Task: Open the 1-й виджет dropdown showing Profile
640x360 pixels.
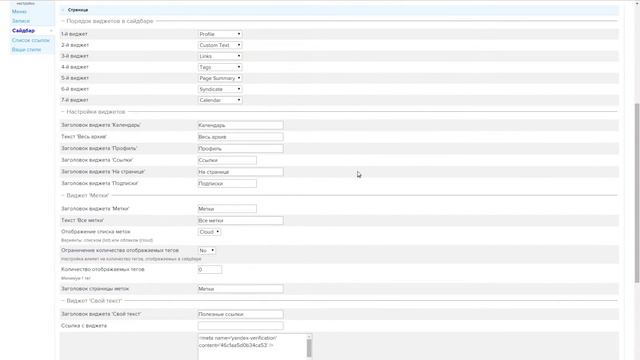Action: pos(220,34)
